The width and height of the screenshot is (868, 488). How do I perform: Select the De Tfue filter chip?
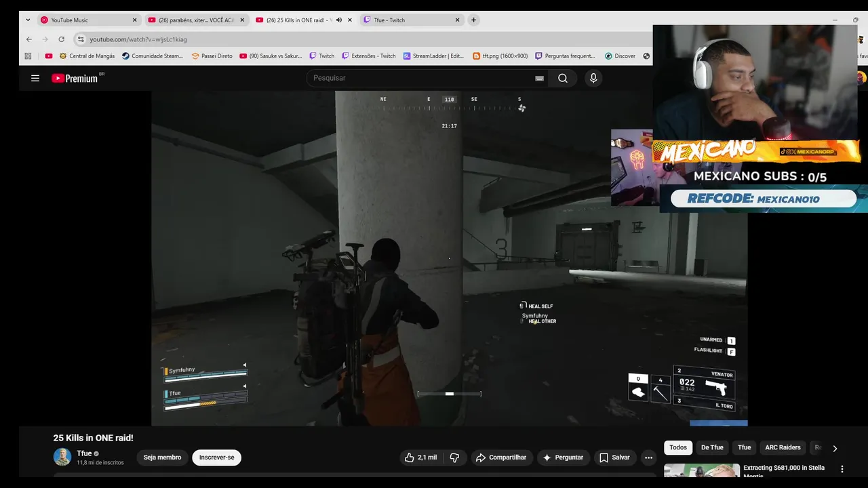712,447
